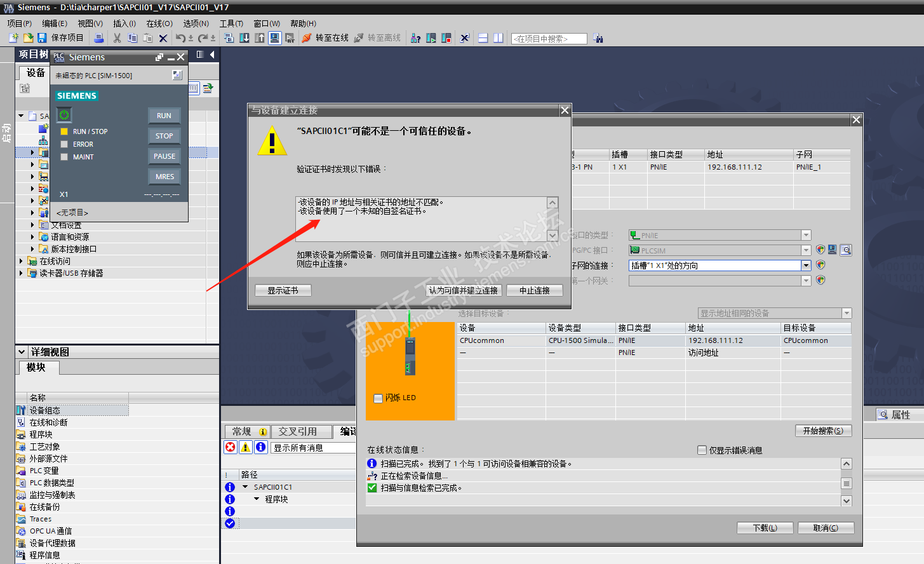Enable 仅显示错误消息 checkbox
924x564 pixels.
(x=702, y=450)
